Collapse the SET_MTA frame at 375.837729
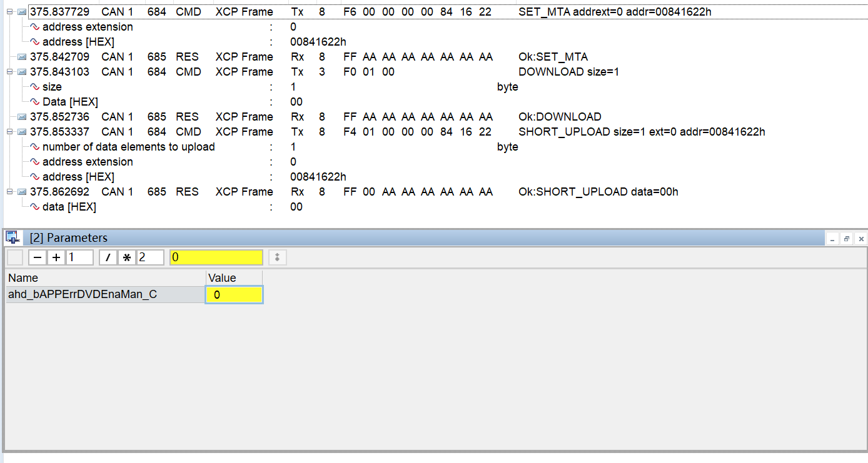 coord(9,12)
